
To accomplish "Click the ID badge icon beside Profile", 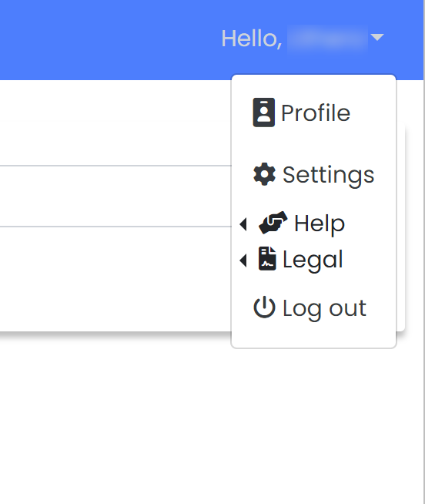I will [x=264, y=113].
